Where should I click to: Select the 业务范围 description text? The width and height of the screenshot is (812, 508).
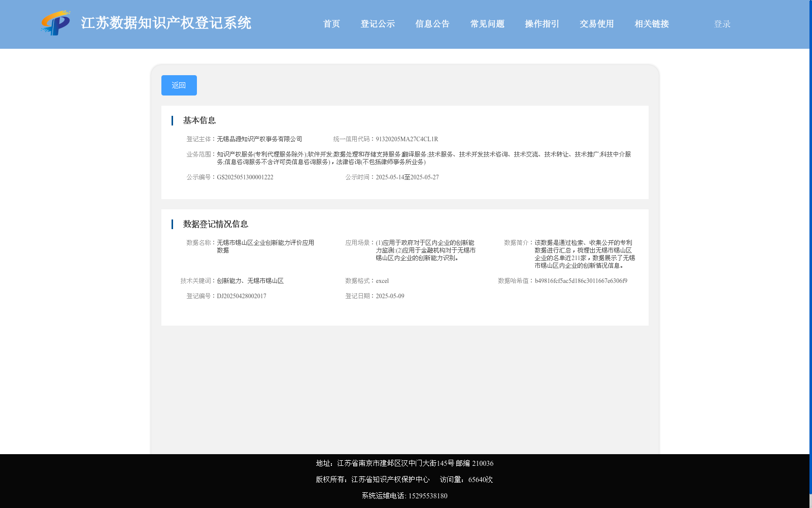424,158
